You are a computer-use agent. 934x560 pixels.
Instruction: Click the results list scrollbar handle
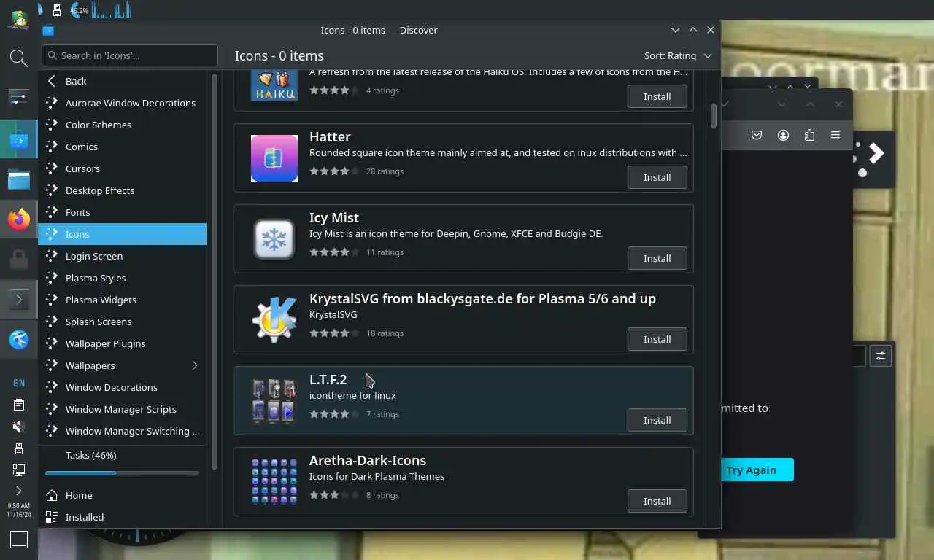(714, 115)
